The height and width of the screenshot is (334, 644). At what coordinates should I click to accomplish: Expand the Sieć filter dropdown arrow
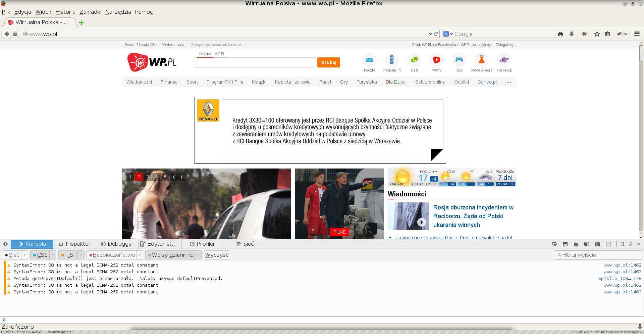pyautogui.click(x=24, y=255)
